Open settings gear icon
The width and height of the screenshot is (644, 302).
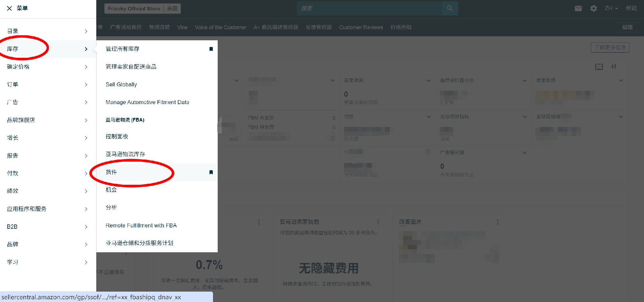coord(594,8)
